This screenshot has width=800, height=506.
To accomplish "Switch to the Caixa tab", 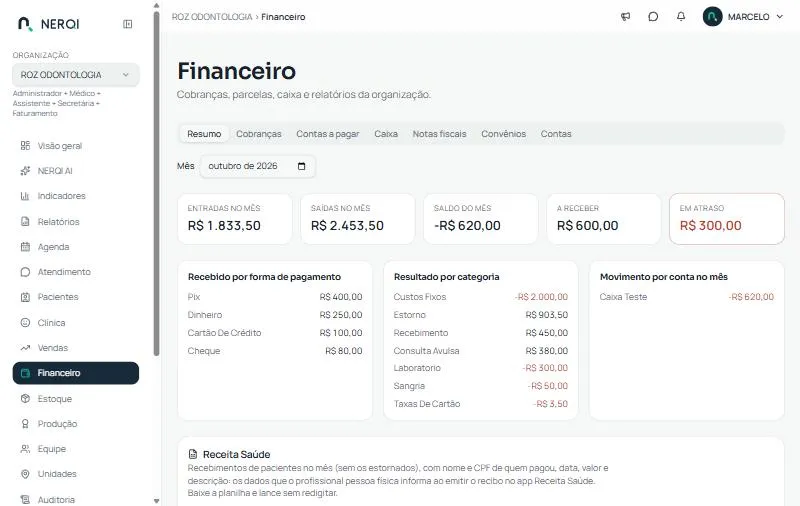I will [x=386, y=134].
